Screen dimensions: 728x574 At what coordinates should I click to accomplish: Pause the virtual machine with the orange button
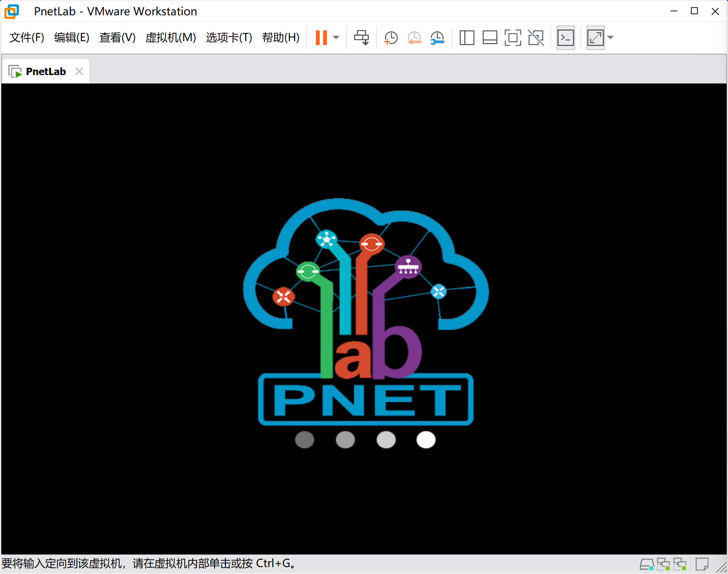(x=321, y=38)
